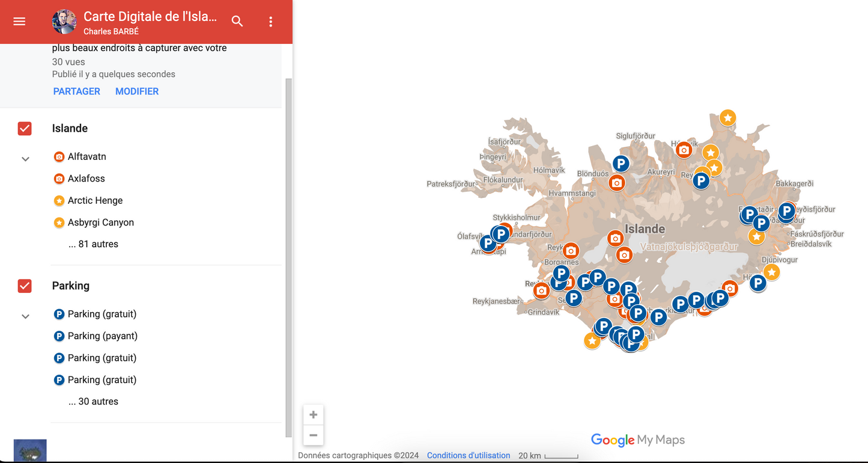Image resolution: width=868 pixels, height=463 pixels.
Task: Select the P icon beside Parking (payant)
Action: (x=59, y=336)
